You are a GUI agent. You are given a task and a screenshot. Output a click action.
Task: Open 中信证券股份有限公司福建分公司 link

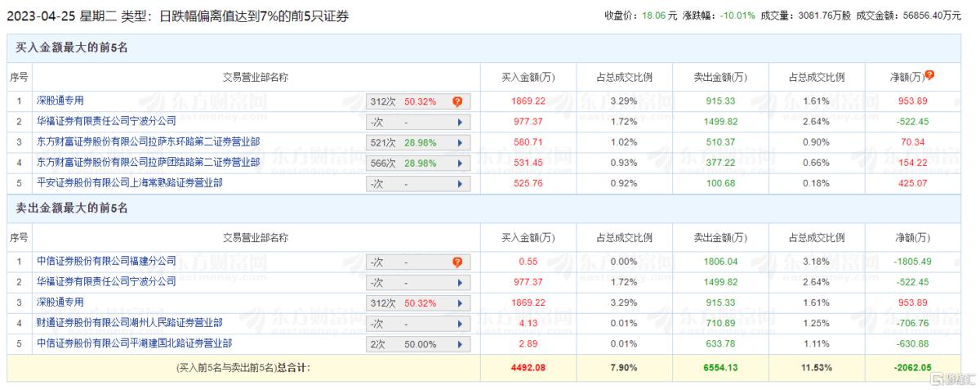point(106,261)
